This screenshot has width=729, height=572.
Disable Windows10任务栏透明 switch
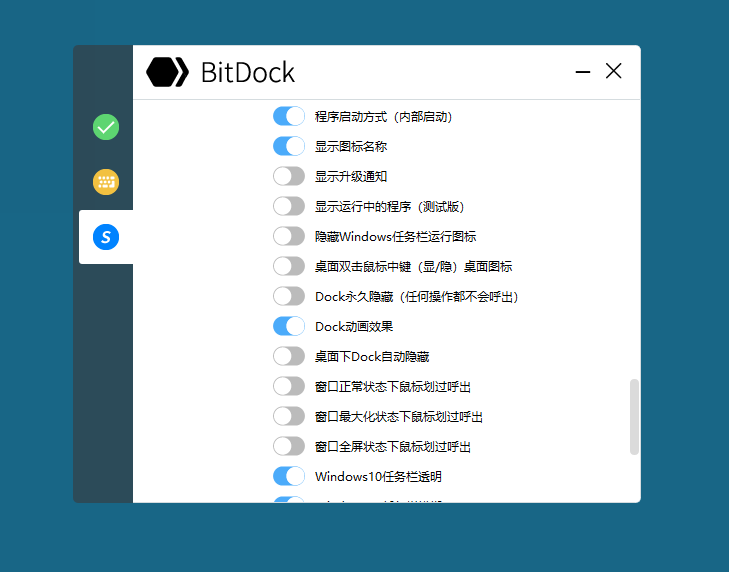[x=289, y=476]
